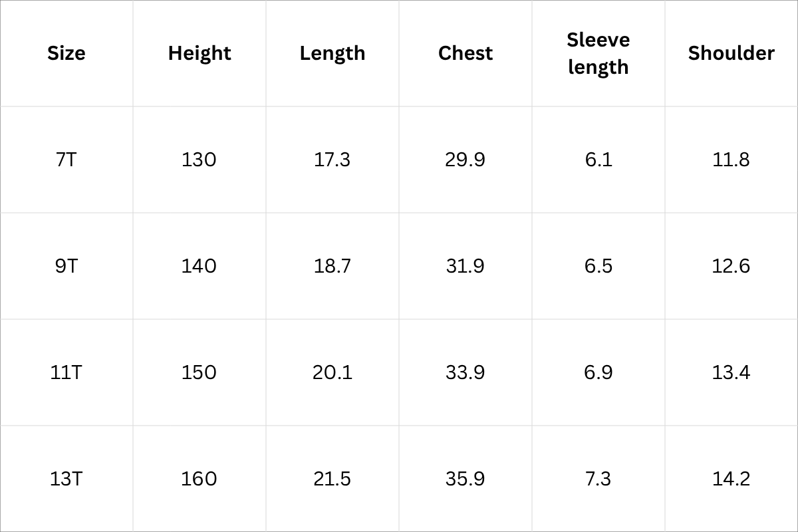The width and height of the screenshot is (798, 532).
Task: Click height value 130
Action: (x=199, y=160)
